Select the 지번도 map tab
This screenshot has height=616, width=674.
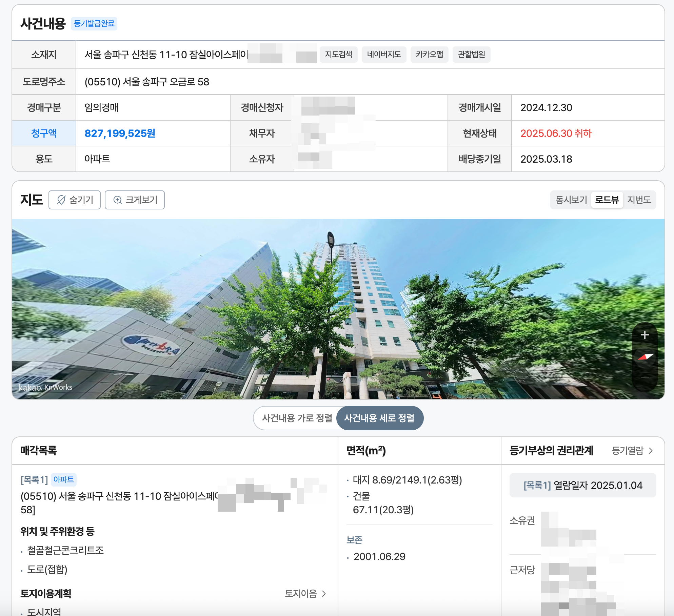639,200
